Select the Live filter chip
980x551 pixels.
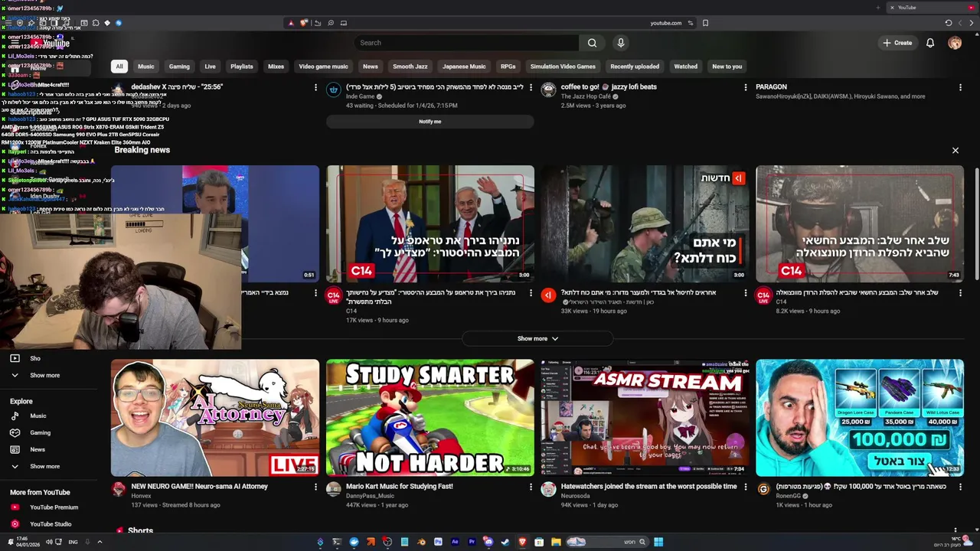click(210, 67)
